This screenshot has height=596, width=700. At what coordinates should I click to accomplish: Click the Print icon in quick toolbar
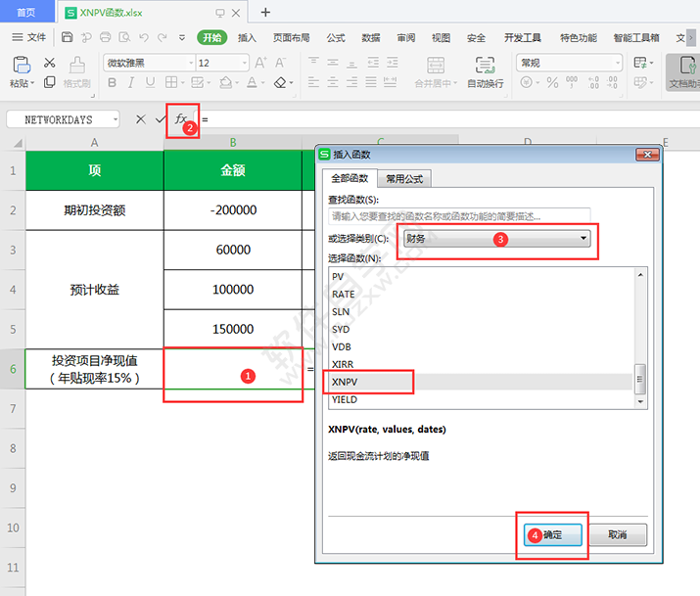(106, 37)
